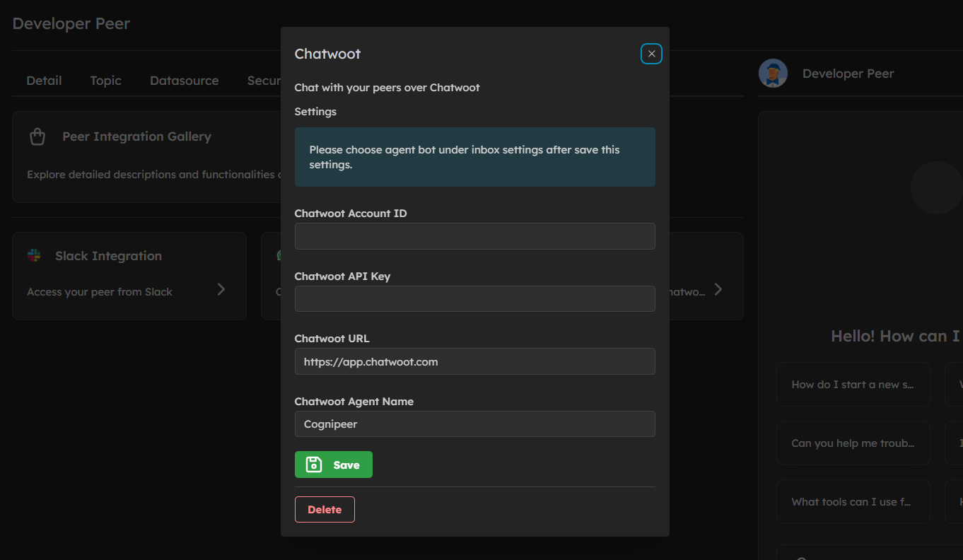Click the Developer Peer avatar
The height and width of the screenshot is (560, 963).
tap(773, 74)
